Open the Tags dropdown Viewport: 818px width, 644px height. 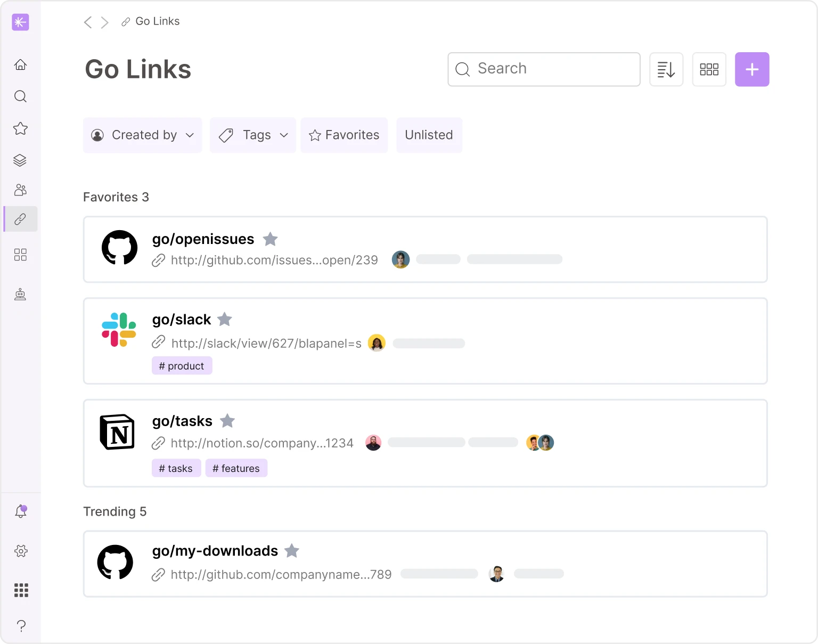[x=252, y=135]
